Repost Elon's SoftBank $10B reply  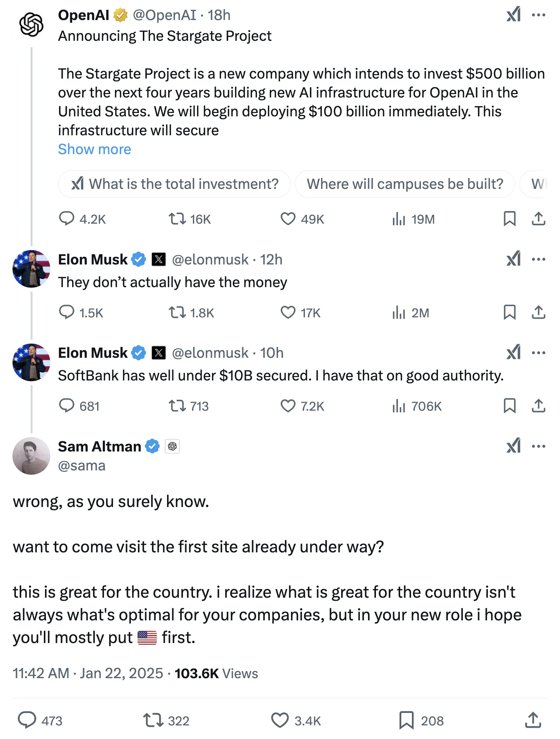pyautogui.click(x=177, y=406)
